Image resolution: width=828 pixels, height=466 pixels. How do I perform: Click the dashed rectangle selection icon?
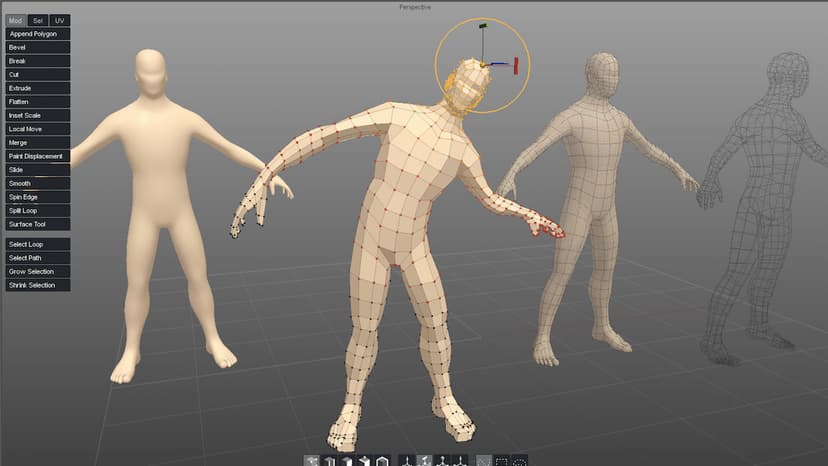[x=502, y=461]
